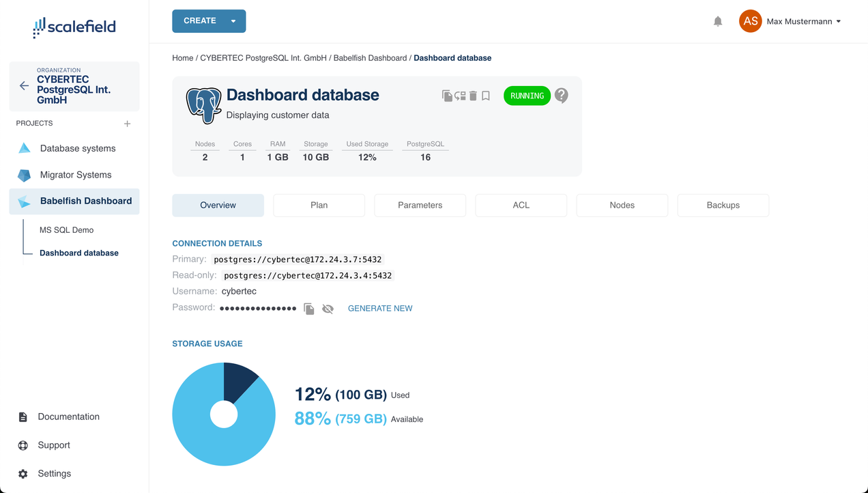Go back using the organization arrow
Screen dimensions: 868x493
(24, 86)
